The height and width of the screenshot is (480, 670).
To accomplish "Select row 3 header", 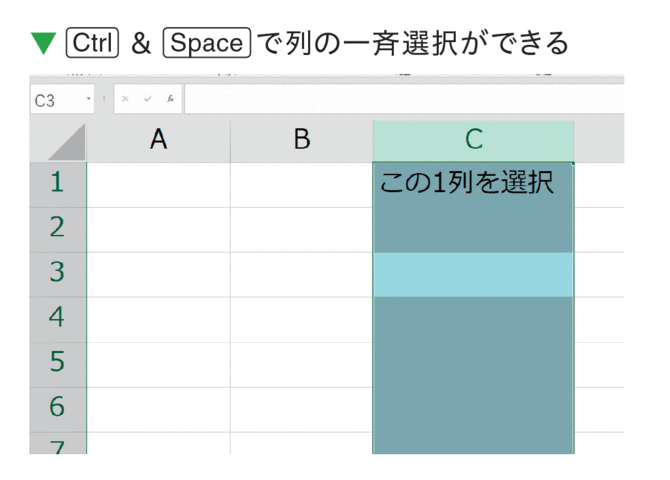I will [x=58, y=274].
